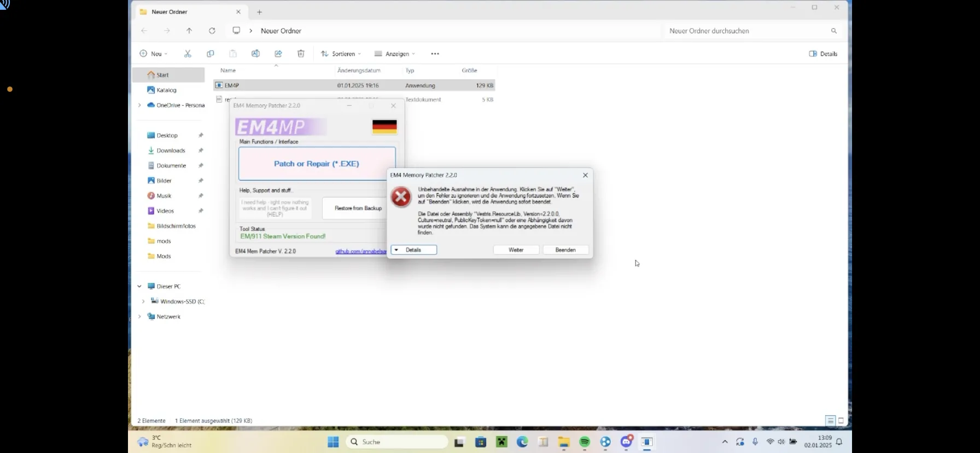Open the Sortieren dropdown menu
The image size is (980, 453).
(341, 54)
